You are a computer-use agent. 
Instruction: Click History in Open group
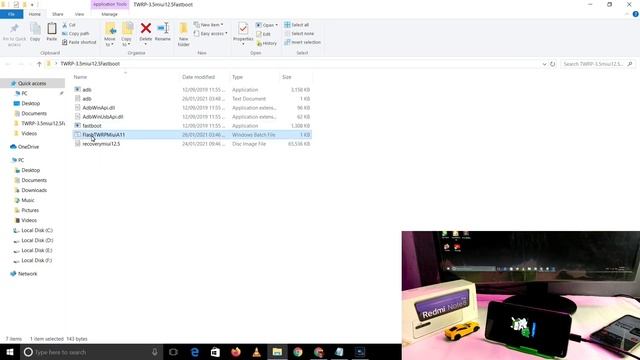(x=267, y=43)
